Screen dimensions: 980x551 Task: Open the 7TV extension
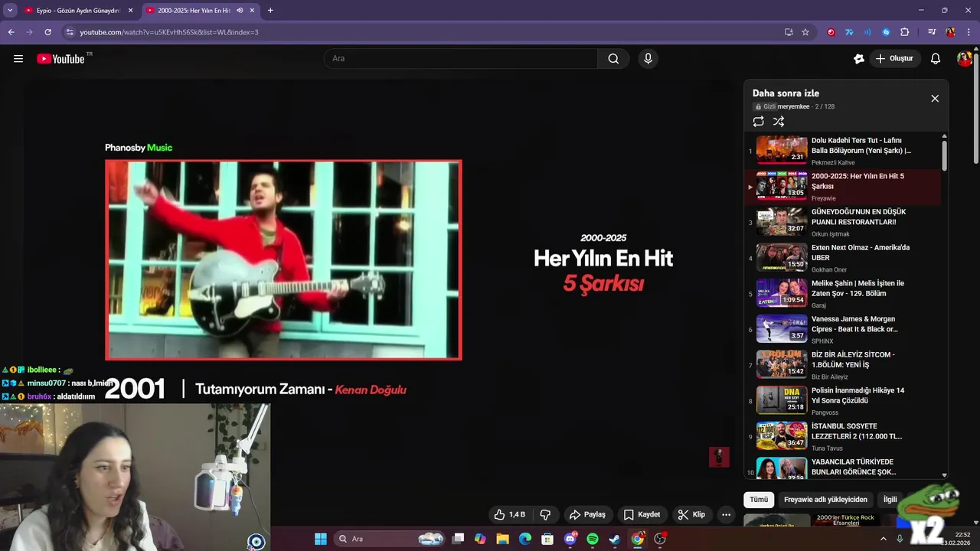pos(849,32)
